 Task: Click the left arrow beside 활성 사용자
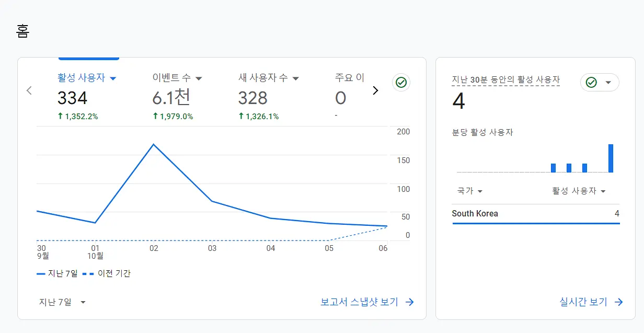(29, 90)
